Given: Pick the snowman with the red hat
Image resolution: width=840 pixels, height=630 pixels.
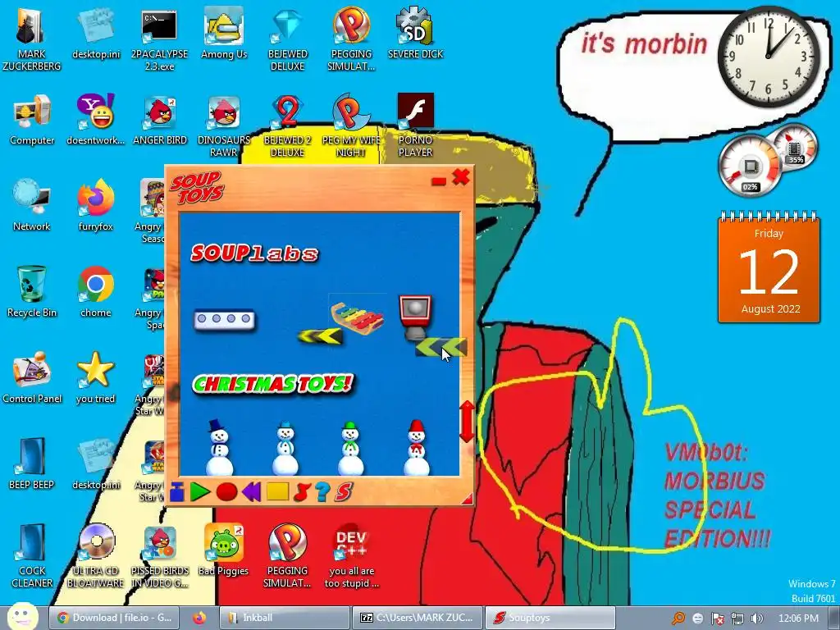Looking at the screenshot, I should [417, 448].
